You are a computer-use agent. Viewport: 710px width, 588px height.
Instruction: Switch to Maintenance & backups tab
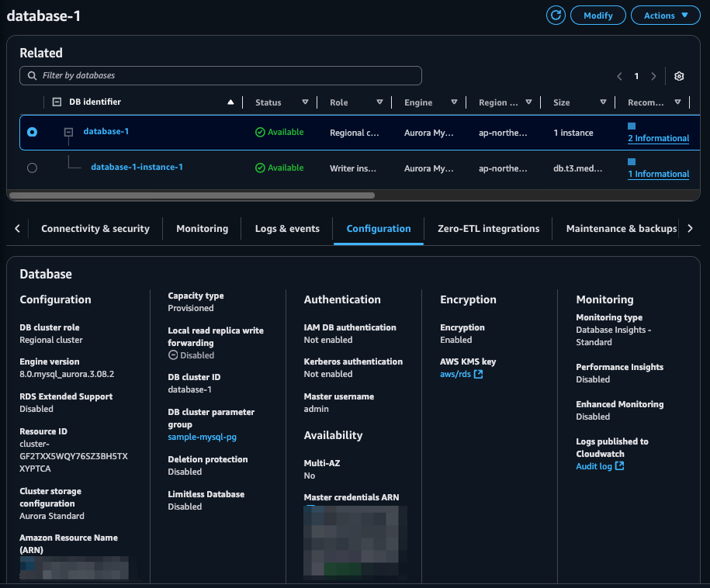(x=622, y=229)
